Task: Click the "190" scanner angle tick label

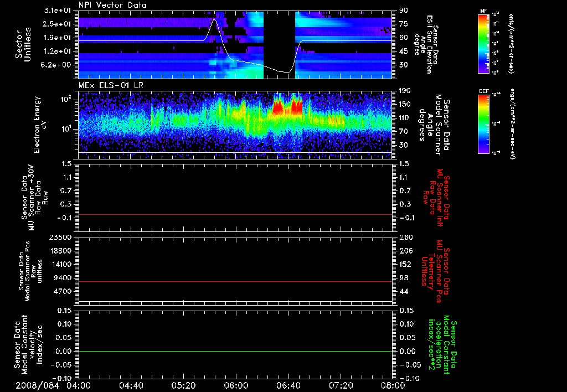Action: pos(405,91)
